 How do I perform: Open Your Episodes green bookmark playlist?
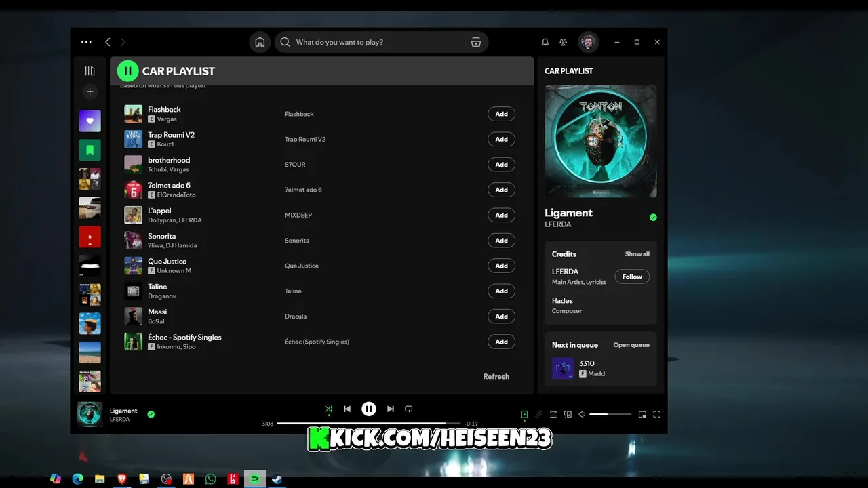(x=90, y=150)
